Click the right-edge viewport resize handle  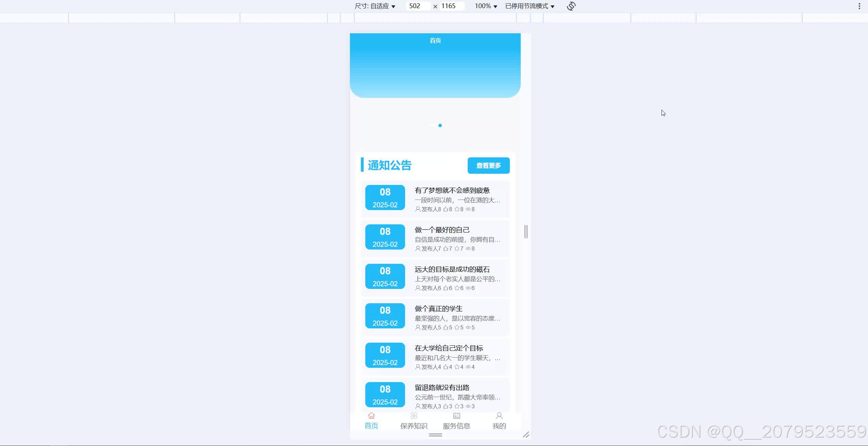(x=526, y=231)
